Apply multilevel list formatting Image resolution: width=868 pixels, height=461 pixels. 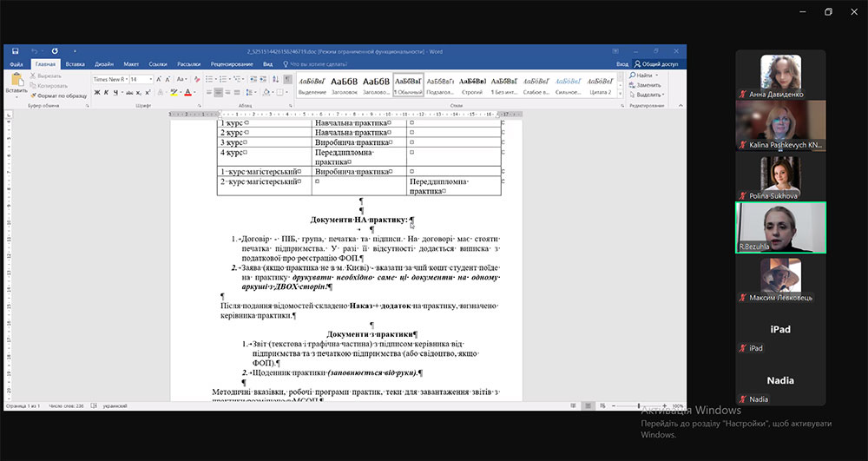(x=237, y=79)
